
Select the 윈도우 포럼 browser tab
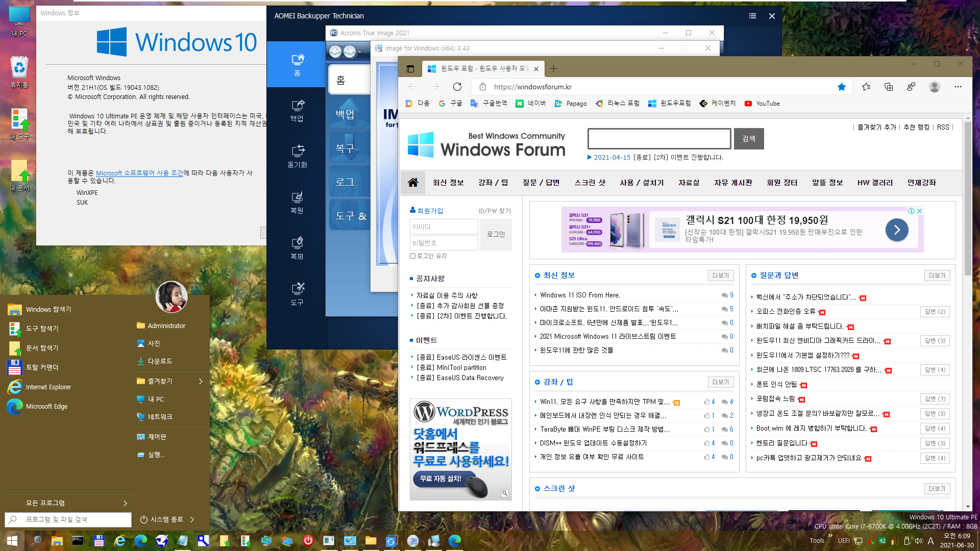(x=482, y=68)
